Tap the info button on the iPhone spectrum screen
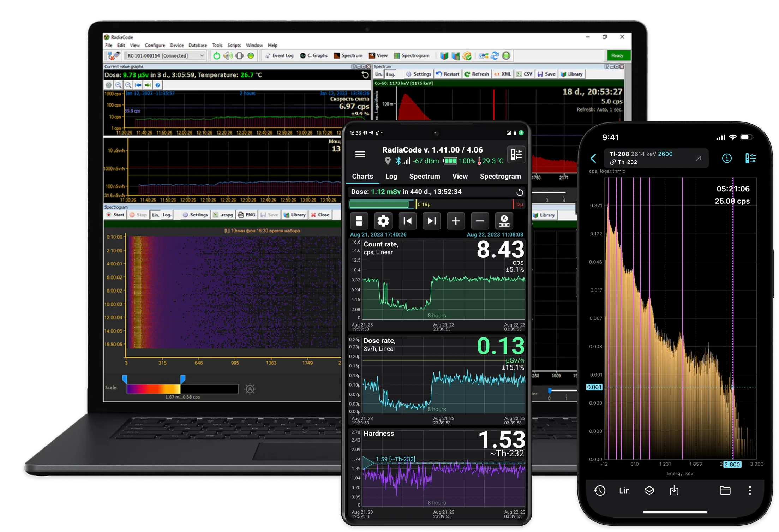The image size is (779, 532). click(x=727, y=158)
